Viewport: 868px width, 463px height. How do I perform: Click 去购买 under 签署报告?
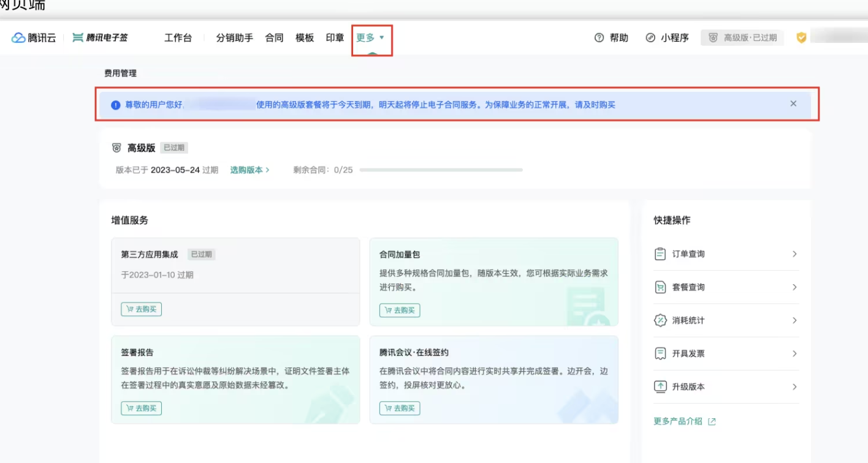pyautogui.click(x=142, y=408)
